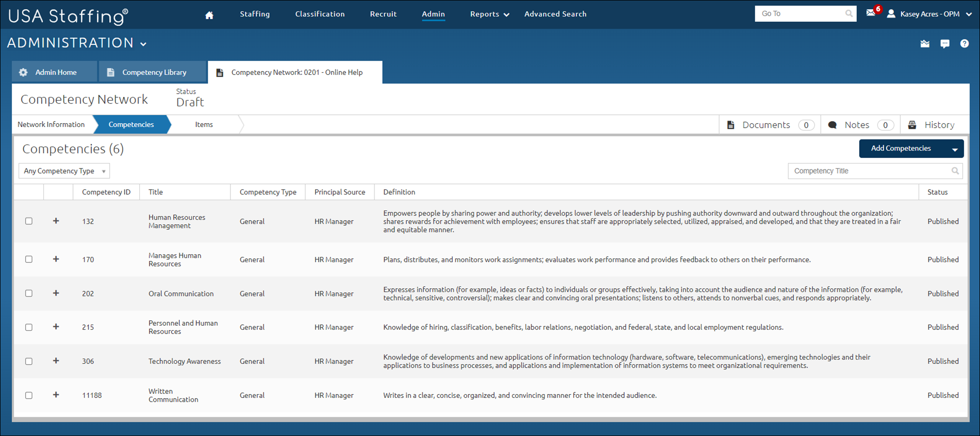Switch to the Items tab
The height and width of the screenshot is (436, 980).
click(204, 124)
